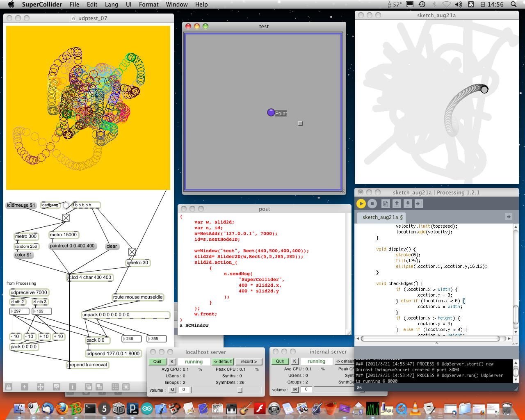
Task: Click presentation mode icon in the Max patcher toolbar
Action: coord(57,387)
